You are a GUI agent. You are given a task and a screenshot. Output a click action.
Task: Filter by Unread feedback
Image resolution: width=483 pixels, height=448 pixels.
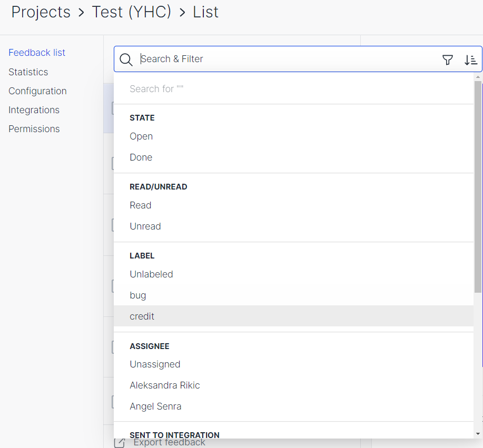293,226
